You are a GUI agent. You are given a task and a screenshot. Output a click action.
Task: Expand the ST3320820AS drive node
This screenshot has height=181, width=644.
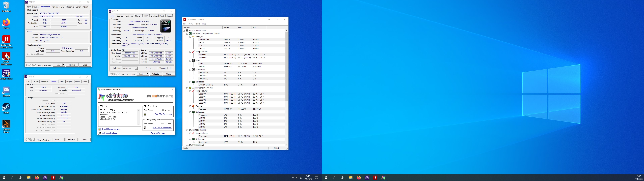click(x=187, y=145)
